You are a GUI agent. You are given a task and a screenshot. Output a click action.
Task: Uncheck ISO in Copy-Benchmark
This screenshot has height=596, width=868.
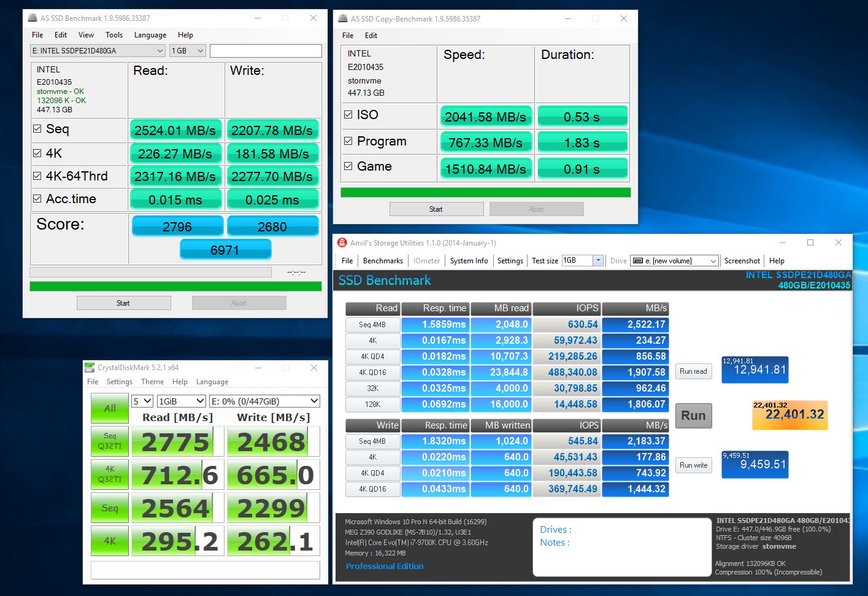tap(348, 115)
